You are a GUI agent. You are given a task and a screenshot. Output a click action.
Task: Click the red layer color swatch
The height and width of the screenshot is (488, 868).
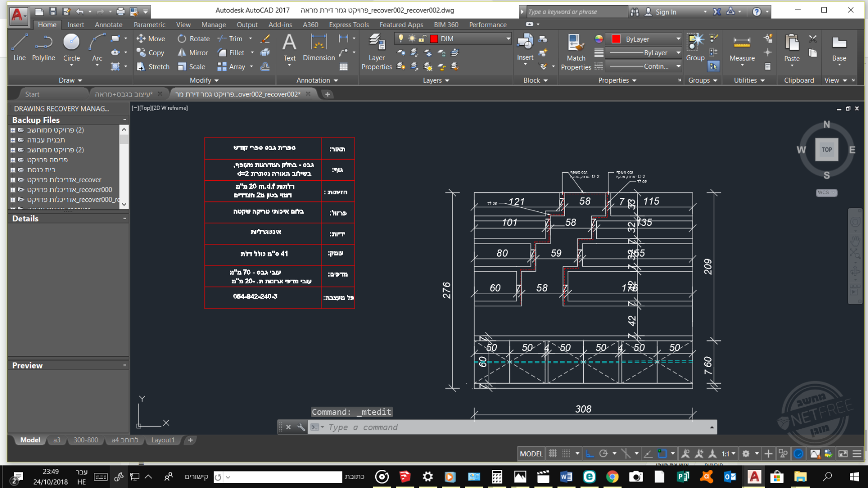point(435,39)
